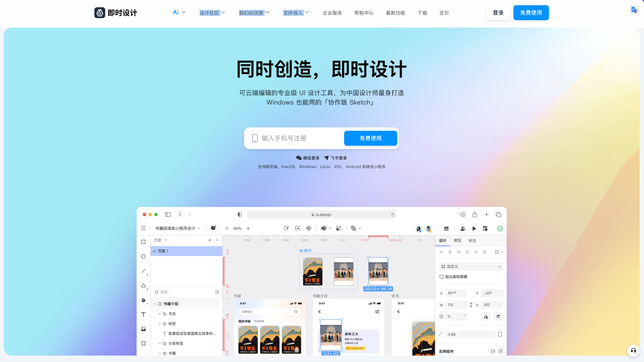Switch to the 原型 tab
The width and height of the screenshot is (644, 362).
pyautogui.click(x=457, y=240)
